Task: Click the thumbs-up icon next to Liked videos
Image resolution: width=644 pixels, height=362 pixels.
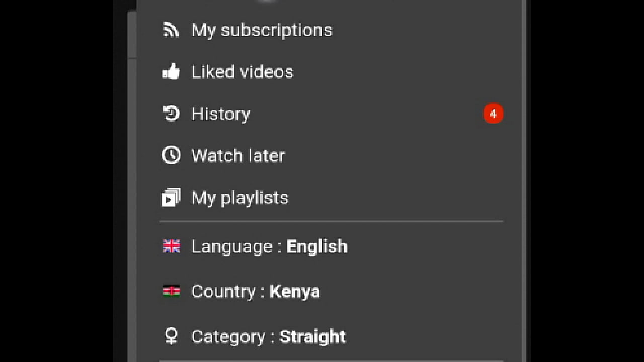Action: coord(171,71)
